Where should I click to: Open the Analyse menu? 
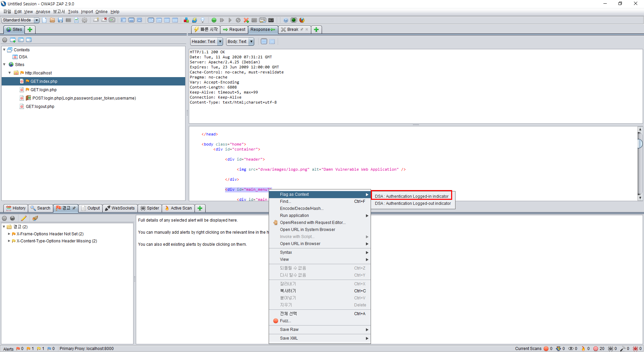pos(43,12)
